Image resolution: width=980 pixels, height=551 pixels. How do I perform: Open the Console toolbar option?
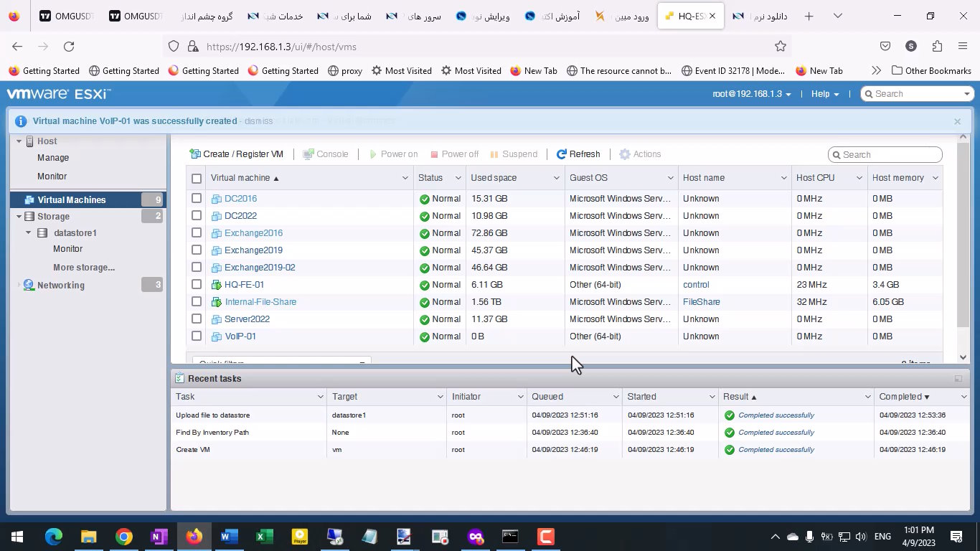point(326,154)
